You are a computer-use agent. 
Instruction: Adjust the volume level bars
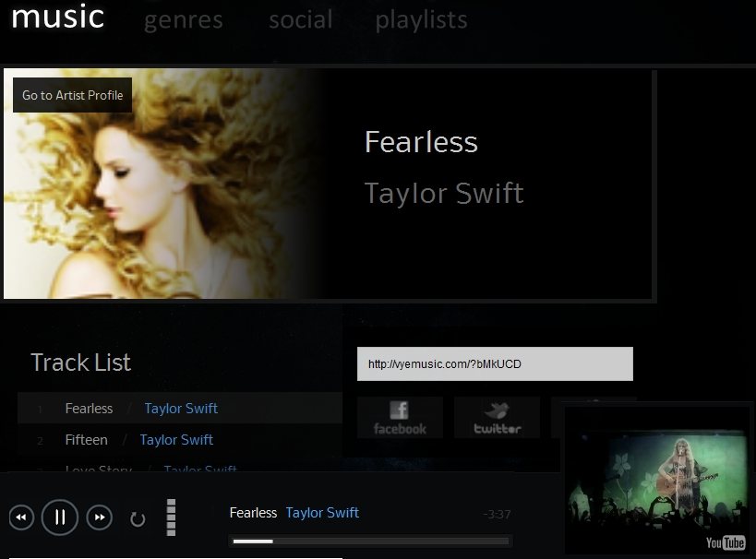[x=171, y=517]
